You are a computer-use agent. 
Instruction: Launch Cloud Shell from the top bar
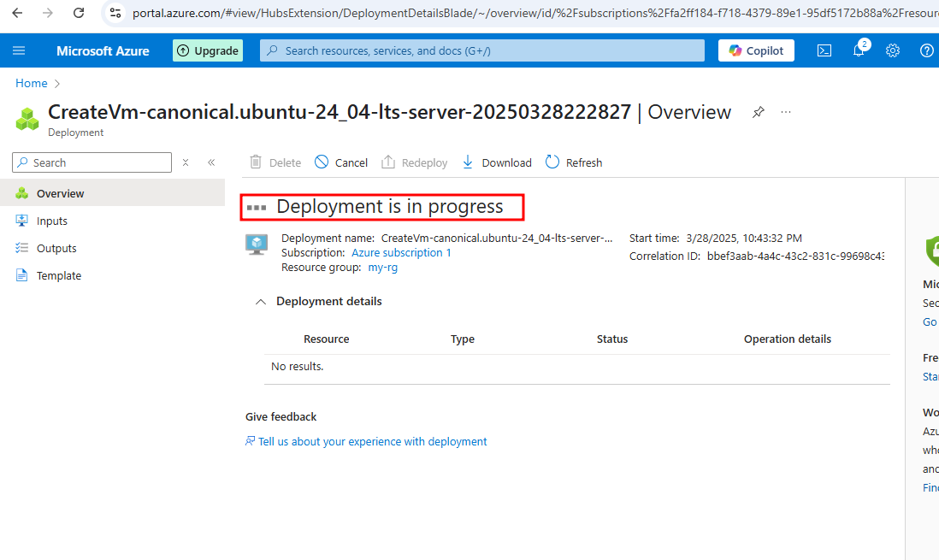click(824, 51)
